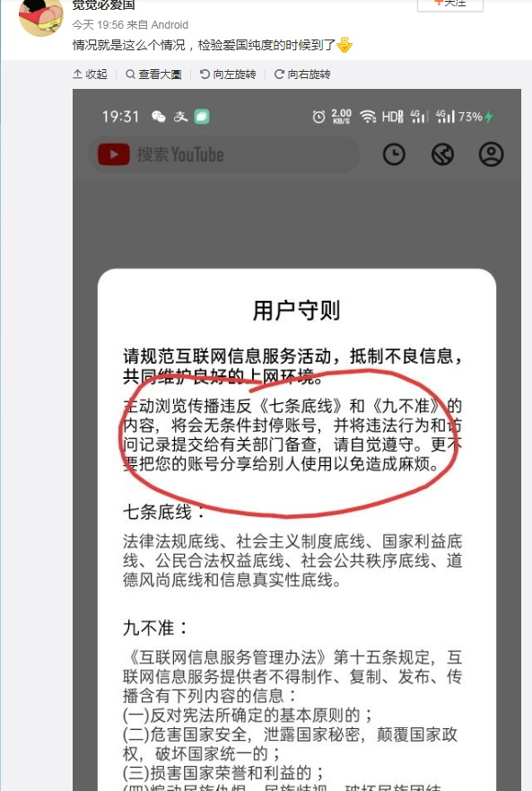This screenshot has height=791, width=532.
Task: Click the WeChat status bar icon
Action: click(158, 117)
